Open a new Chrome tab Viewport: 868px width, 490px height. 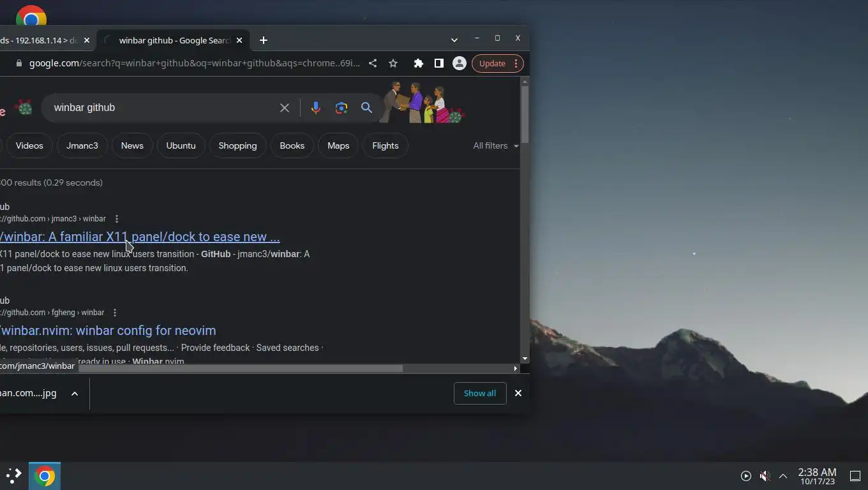[264, 40]
